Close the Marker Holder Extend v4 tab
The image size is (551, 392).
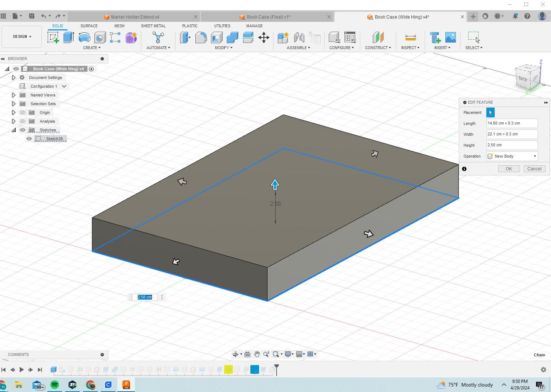click(x=195, y=17)
